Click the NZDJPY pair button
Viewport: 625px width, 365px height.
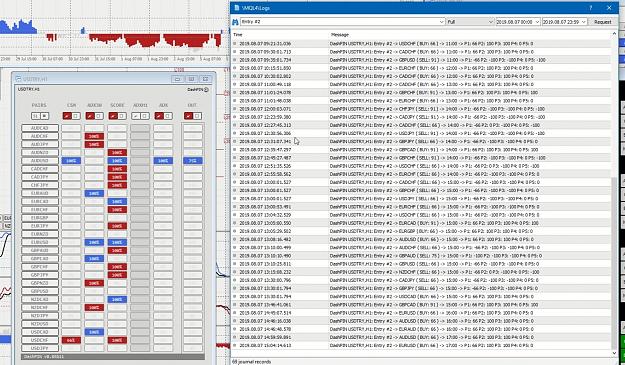(x=40, y=316)
